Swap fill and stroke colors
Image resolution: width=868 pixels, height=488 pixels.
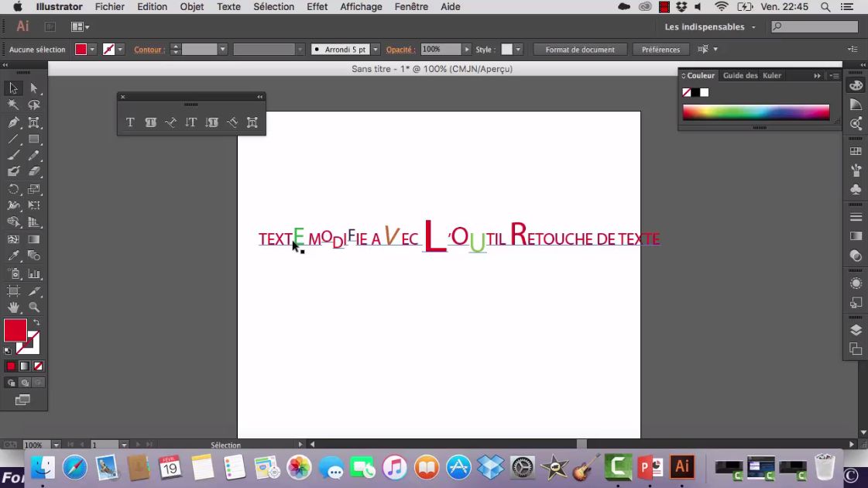pyautogui.click(x=37, y=322)
